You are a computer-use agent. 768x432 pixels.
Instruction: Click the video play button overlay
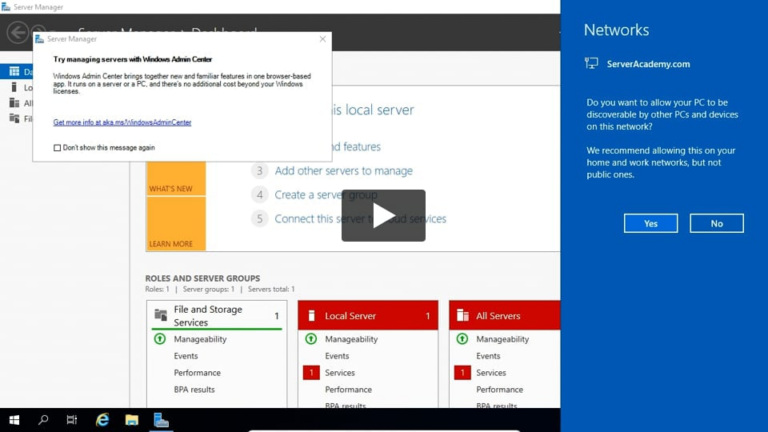[383, 215]
